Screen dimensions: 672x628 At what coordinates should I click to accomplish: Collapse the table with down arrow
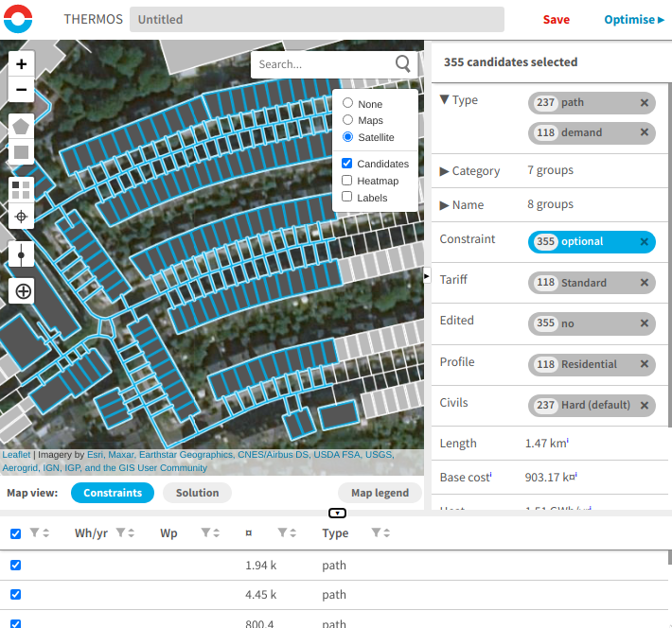coord(337,514)
